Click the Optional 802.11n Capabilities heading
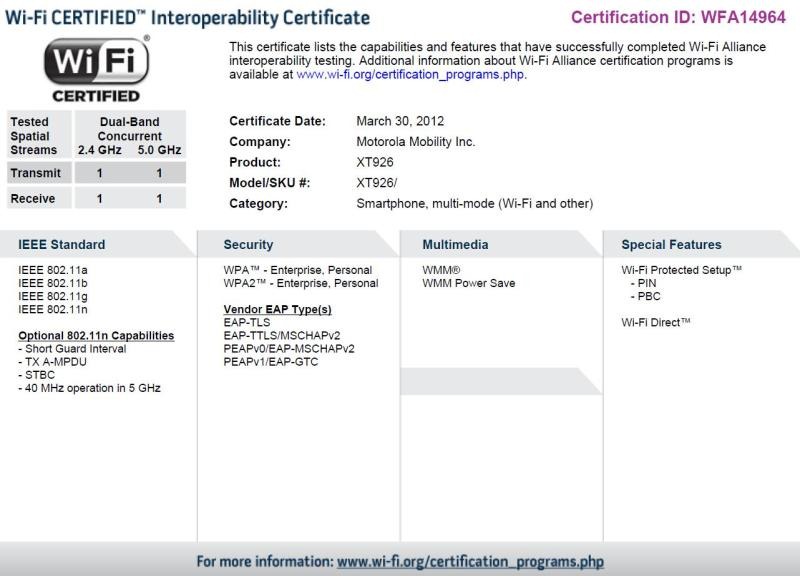 96,336
